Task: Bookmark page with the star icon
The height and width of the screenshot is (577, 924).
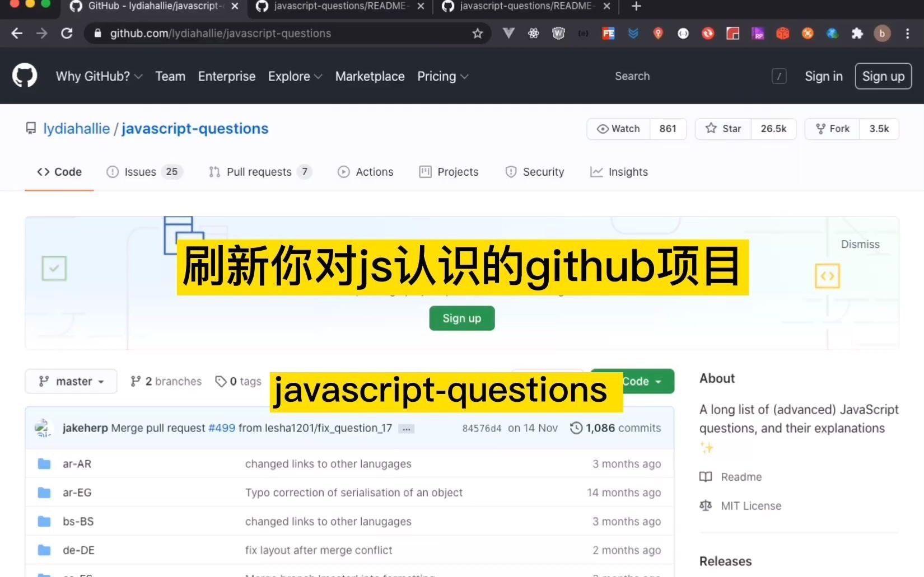Action: [477, 34]
